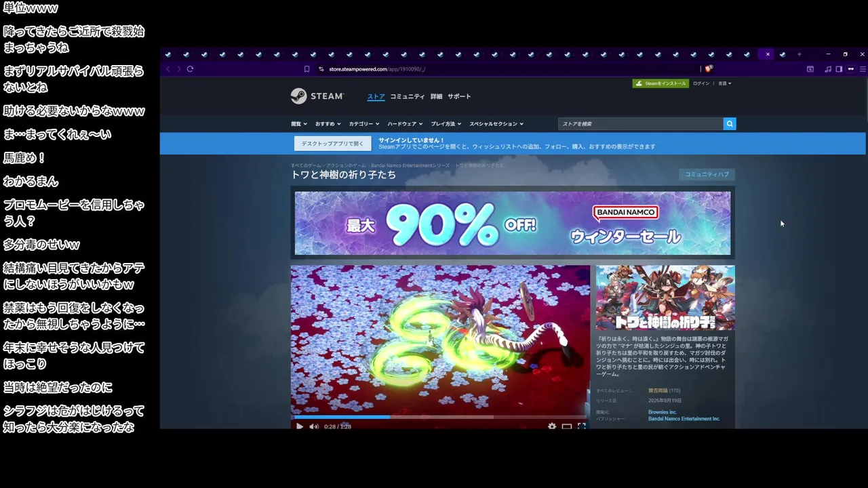The height and width of the screenshot is (488, 868).
Task: Click the 0:28 / 1:28 time display
Action: tap(338, 426)
